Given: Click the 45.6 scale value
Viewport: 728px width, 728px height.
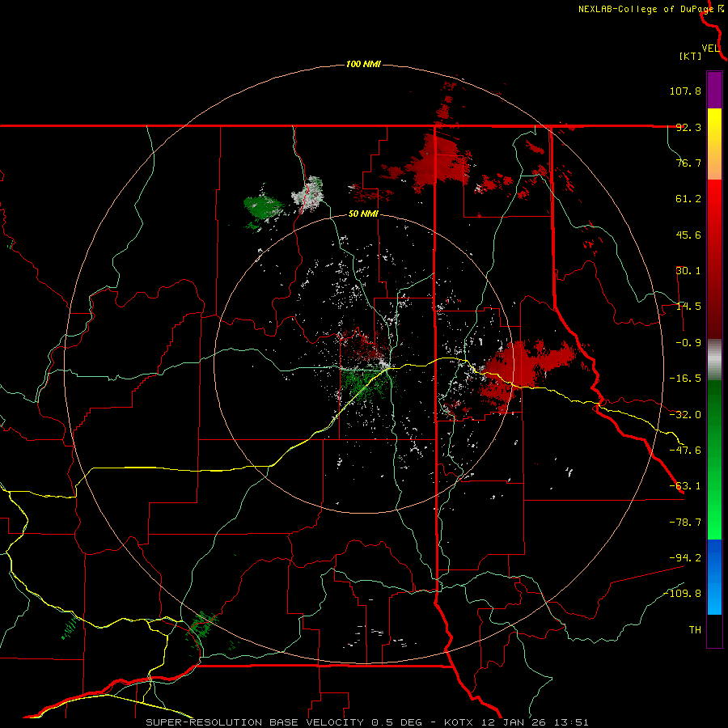Looking at the screenshot, I should tap(688, 235).
